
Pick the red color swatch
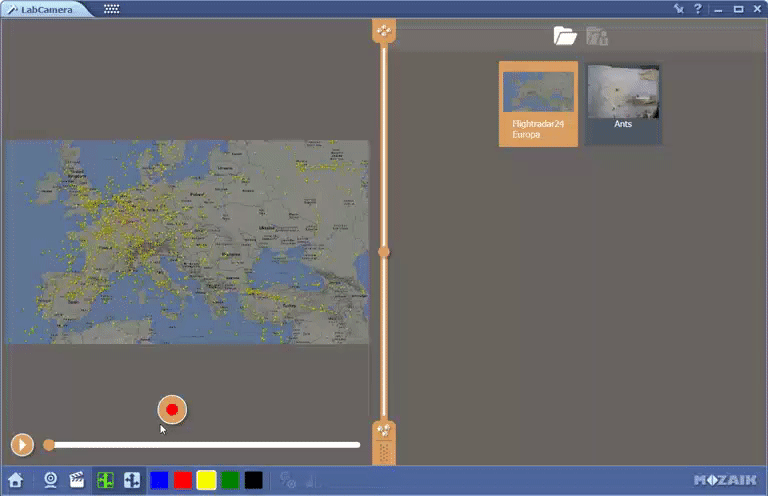coord(183,480)
